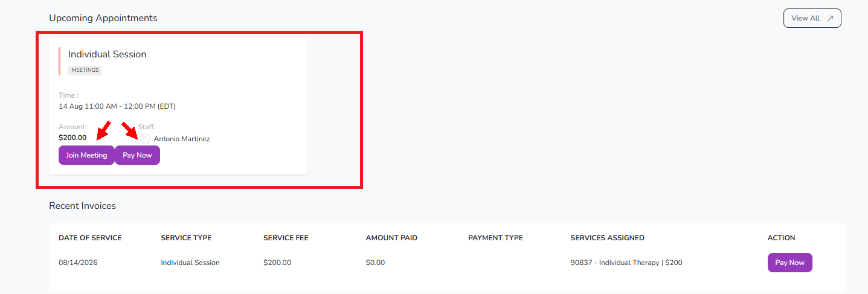Click the staff avatar icon beside Antonio Martinez
The width and height of the screenshot is (868, 294).
click(145, 139)
